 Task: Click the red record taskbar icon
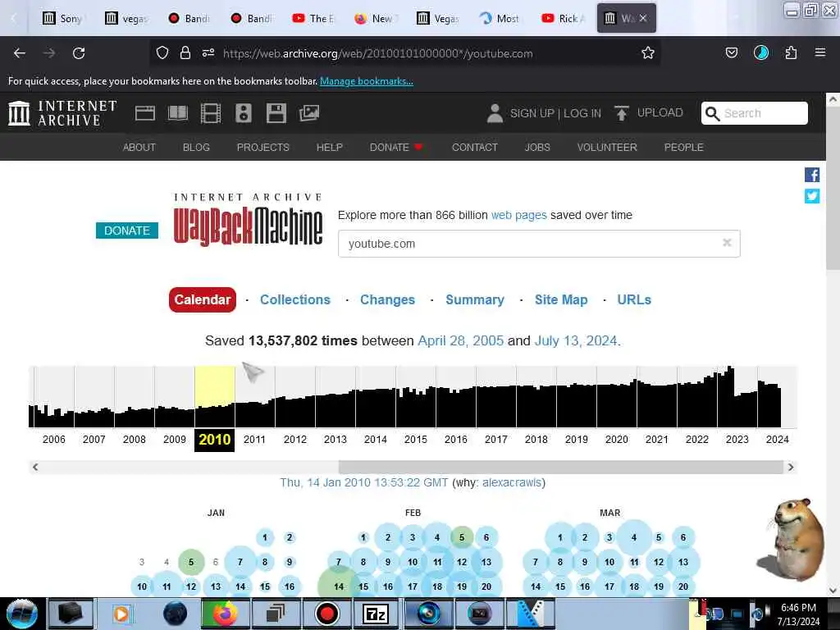pos(326,614)
